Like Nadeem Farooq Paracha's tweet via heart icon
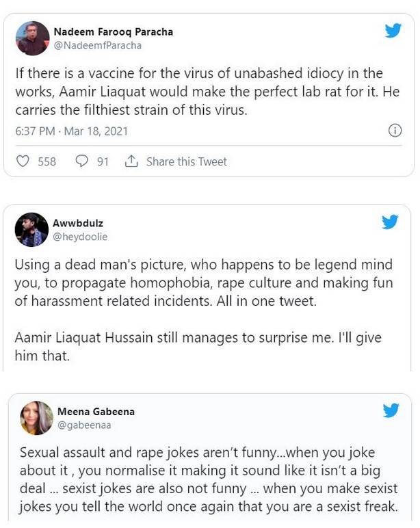Screen dimensions: 420x528 tap(23, 161)
